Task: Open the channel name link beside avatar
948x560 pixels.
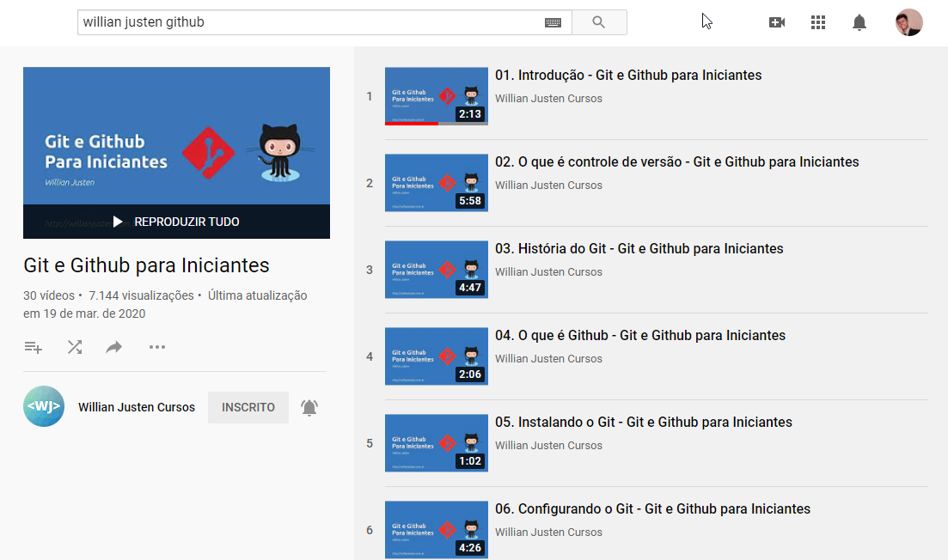Action: [x=137, y=408]
